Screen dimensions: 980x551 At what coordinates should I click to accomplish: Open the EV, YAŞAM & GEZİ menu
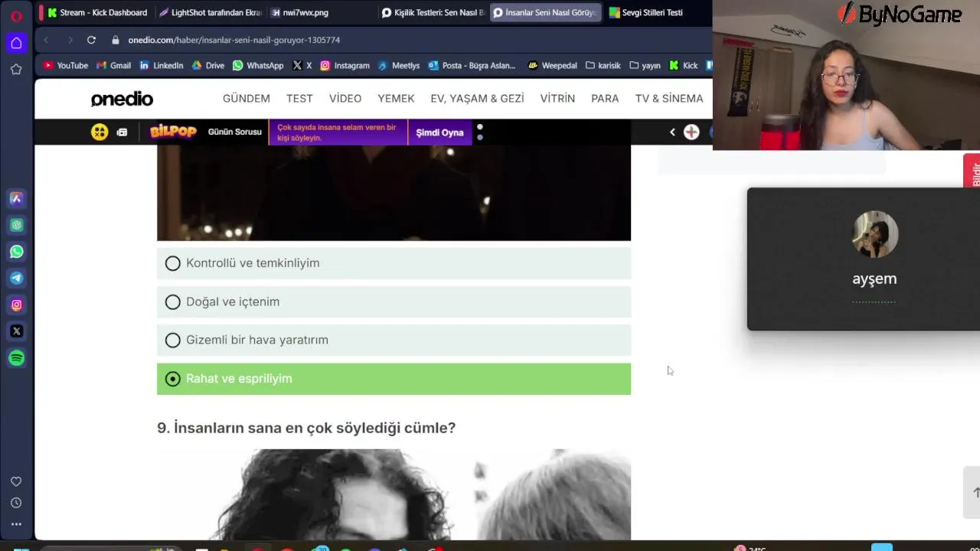click(x=477, y=99)
